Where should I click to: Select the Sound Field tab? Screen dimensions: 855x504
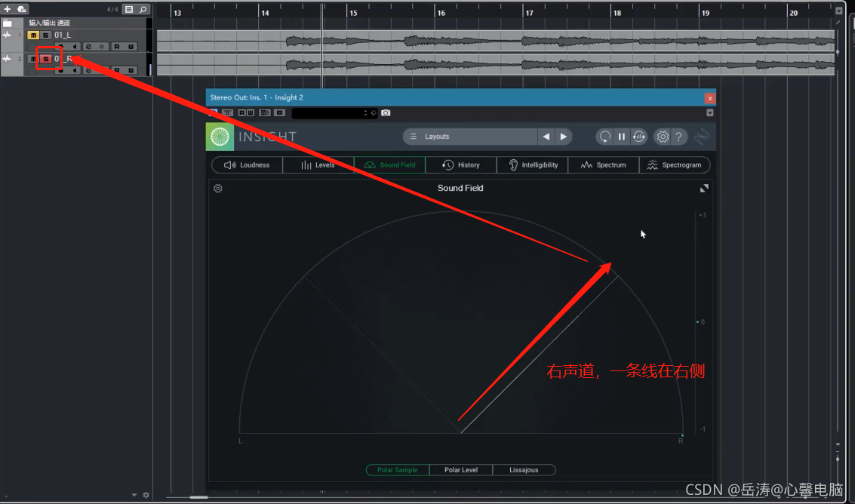(x=390, y=164)
